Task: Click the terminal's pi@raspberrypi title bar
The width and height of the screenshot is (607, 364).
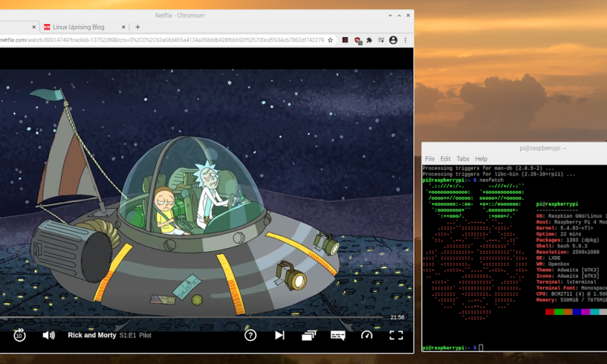Action: pyautogui.click(x=543, y=148)
